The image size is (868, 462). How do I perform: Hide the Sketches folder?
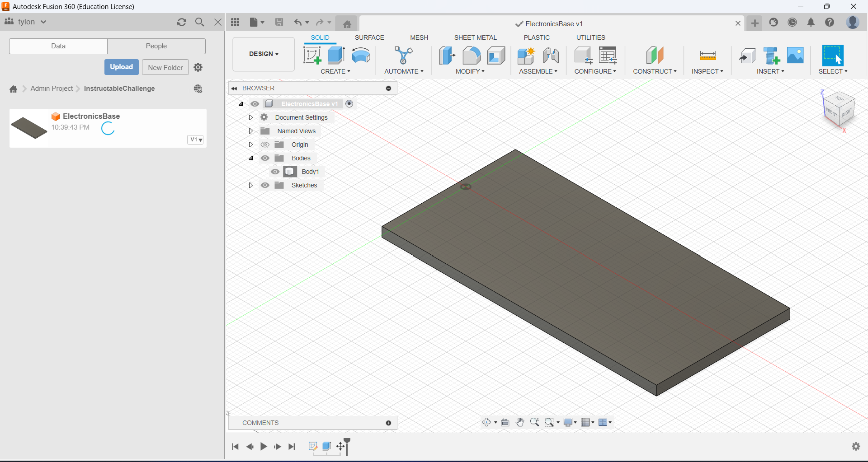tap(265, 185)
